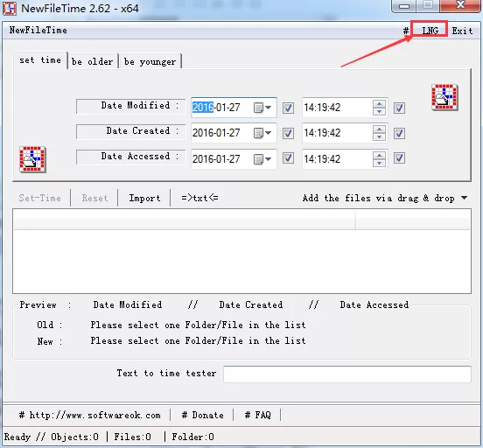The image size is (483, 448).
Task: Open the NewFileTime menu
Action: click(x=38, y=31)
